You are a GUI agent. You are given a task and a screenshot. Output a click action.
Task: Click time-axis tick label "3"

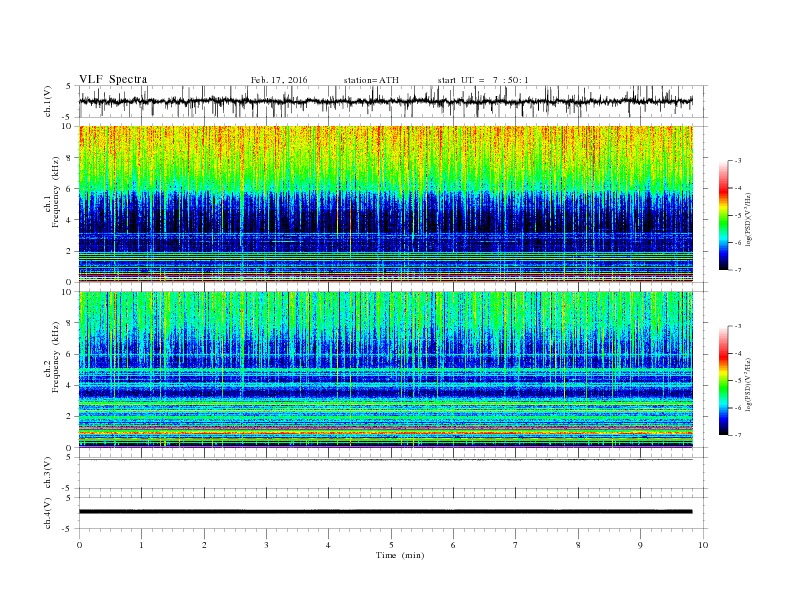coord(266,545)
